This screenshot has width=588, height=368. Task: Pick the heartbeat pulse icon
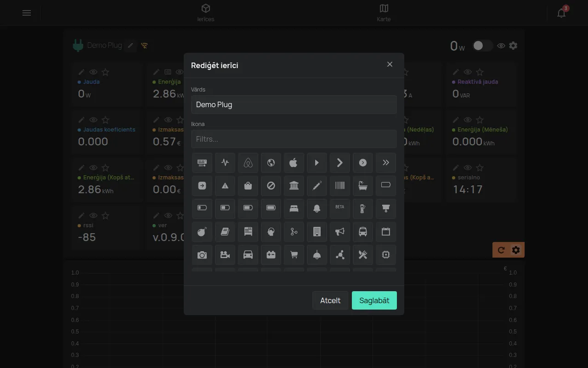225,162
